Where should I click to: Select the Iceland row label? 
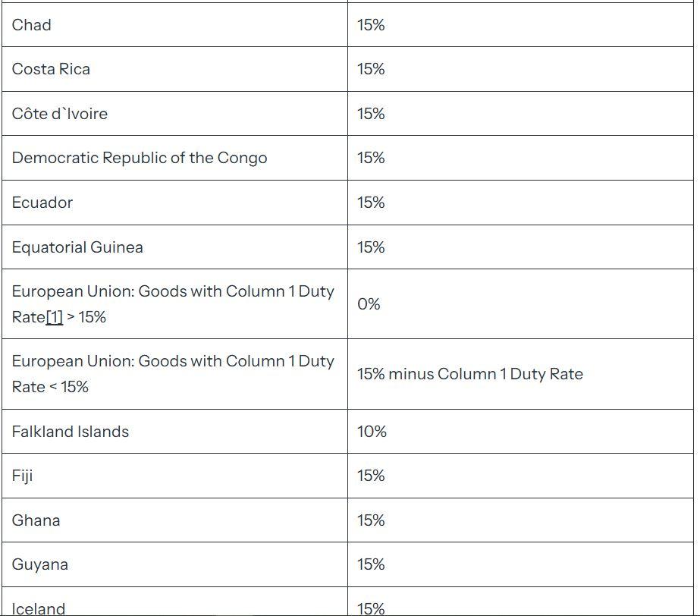click(x=39, y=608)
